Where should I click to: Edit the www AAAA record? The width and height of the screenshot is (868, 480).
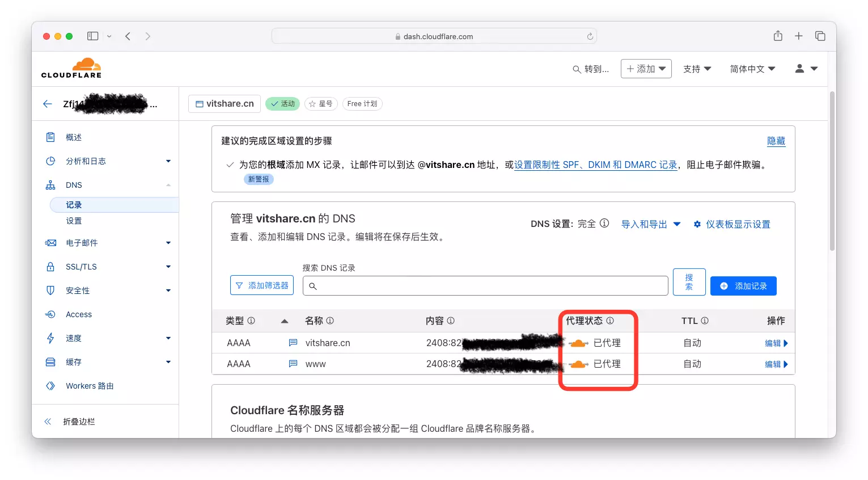[776, 364]
